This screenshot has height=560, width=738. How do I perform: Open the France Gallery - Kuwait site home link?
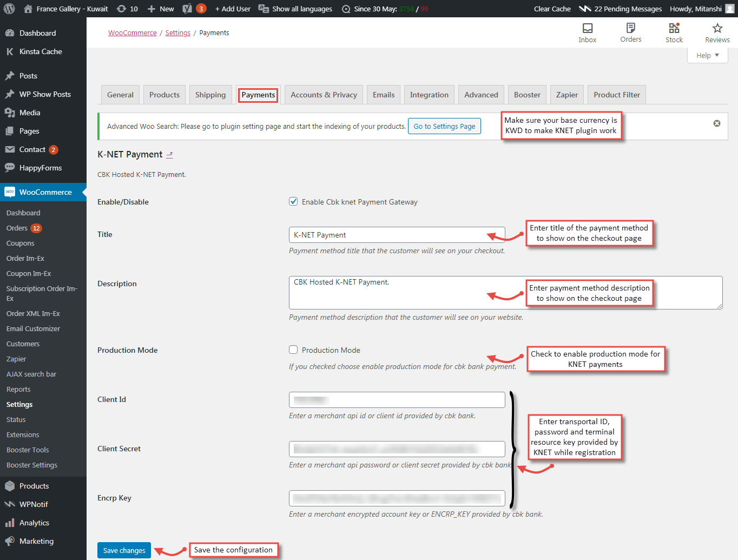[x=65, y=9]
